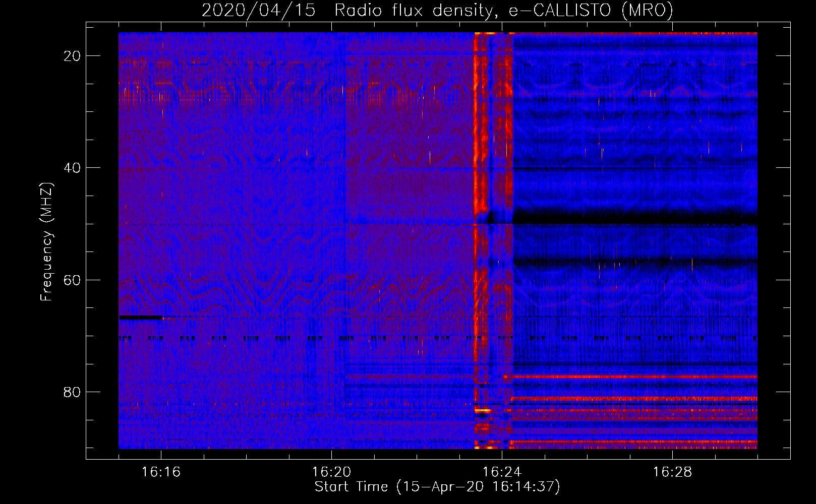Click the black horizontal line segment near 67 MHz
816x504 pixels.
[141, 318]
